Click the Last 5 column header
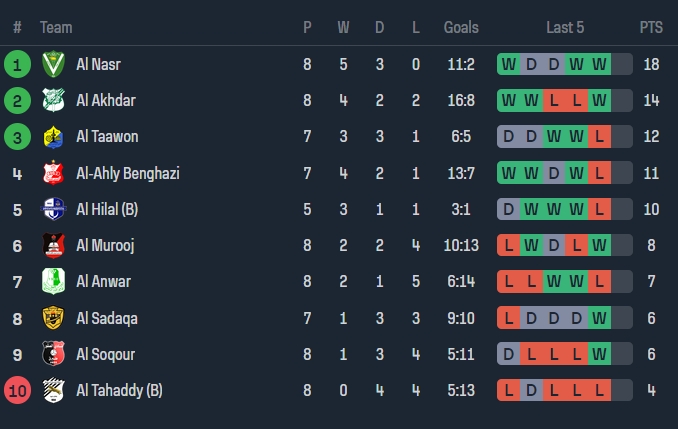Screen dimensions: 678x429 [565, 28]
